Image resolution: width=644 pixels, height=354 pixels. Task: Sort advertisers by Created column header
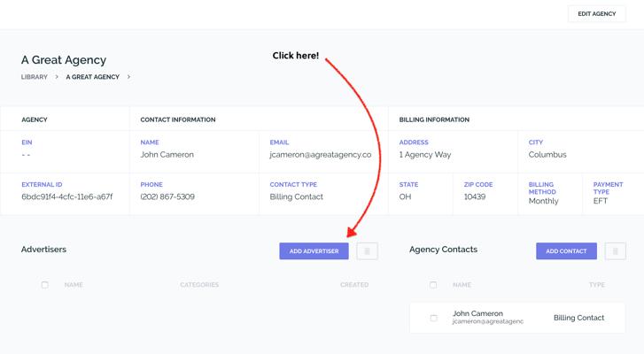click(x=354, y=285)
